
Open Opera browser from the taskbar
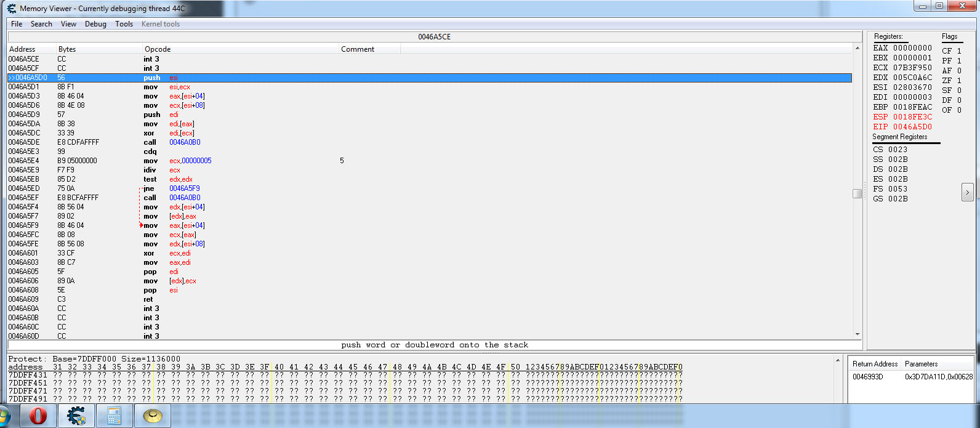pos(37,416)
